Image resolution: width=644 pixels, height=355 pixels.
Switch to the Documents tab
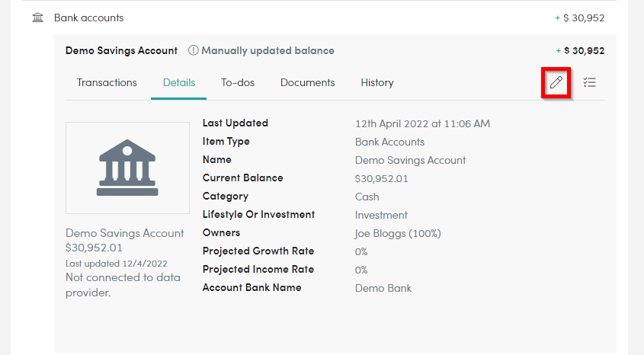point(308,82)
